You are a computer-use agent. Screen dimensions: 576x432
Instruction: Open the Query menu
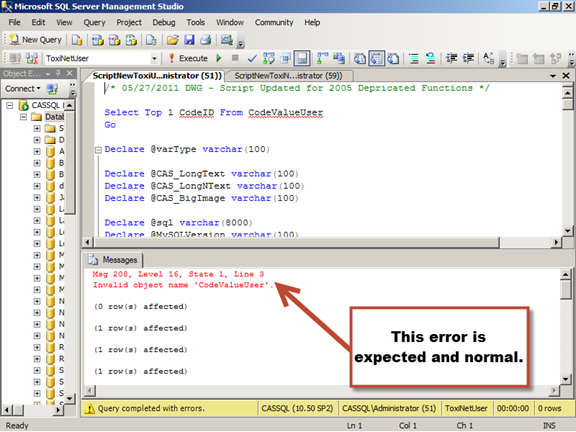(x=94, y=22)
